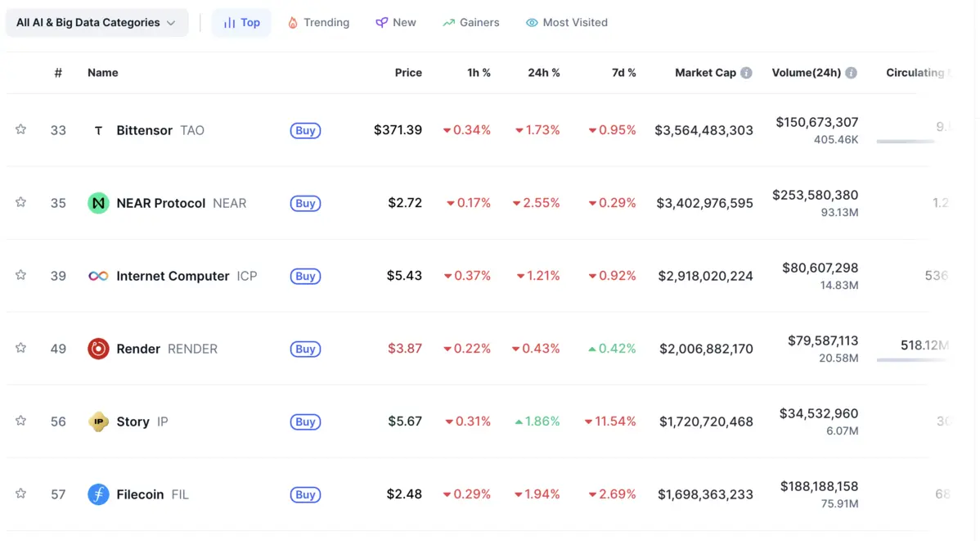Switch to the Top tab

[241, 22]
